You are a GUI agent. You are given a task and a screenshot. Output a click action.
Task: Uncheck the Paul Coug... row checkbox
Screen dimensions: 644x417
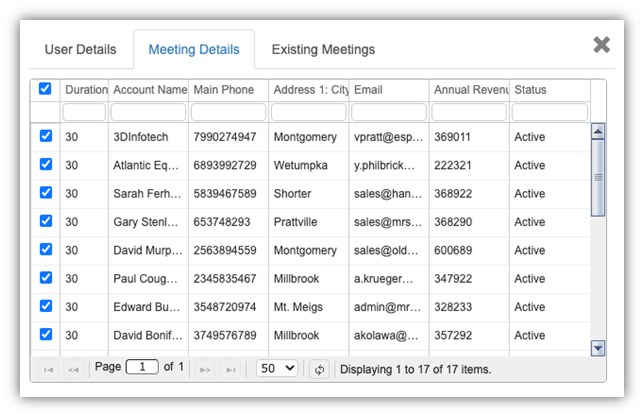pos(46,277)
